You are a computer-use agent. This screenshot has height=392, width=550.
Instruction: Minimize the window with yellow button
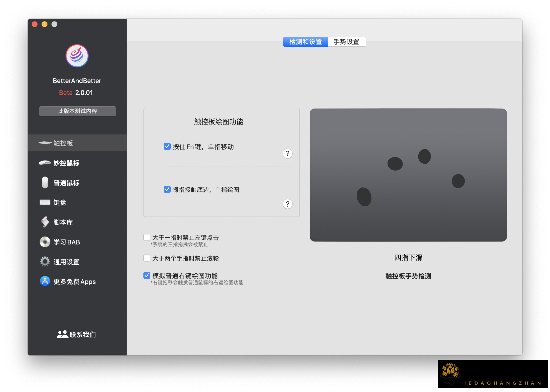tap(45, 24)
